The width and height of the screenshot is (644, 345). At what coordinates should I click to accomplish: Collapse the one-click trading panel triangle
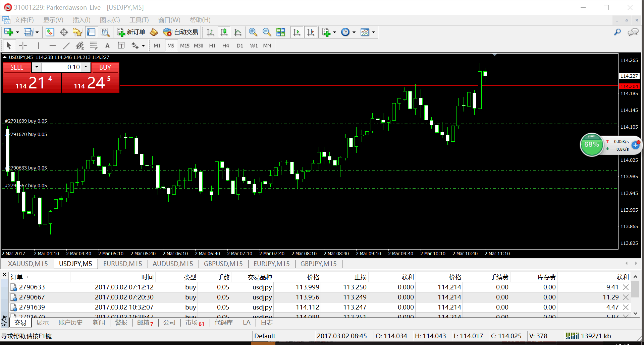tap(5, 57)
